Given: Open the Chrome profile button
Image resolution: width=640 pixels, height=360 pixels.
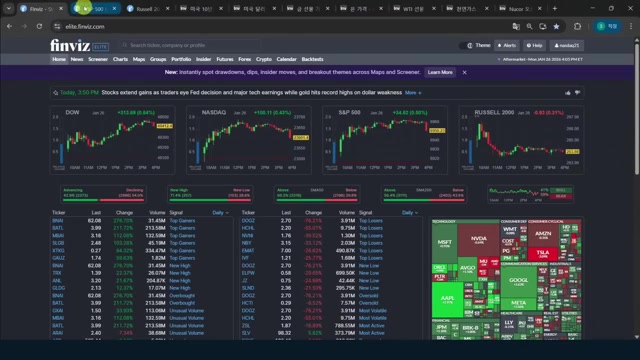Looking at the screenshot, I should click(607, 26).
